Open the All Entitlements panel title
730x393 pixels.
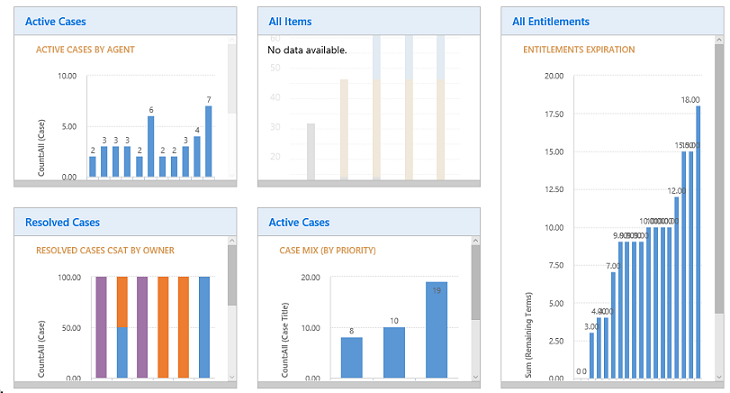pos(551,21)
